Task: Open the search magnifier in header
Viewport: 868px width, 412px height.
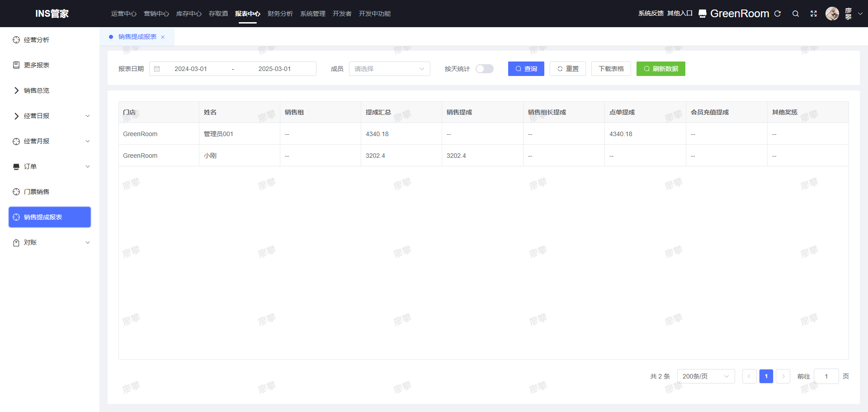Action: (x=796, y=14)
